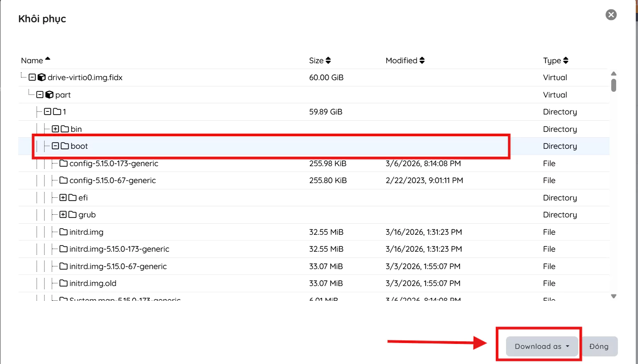Expand the grub directory
The width and height of the screenshot is (638, 364).
point(63,215)
